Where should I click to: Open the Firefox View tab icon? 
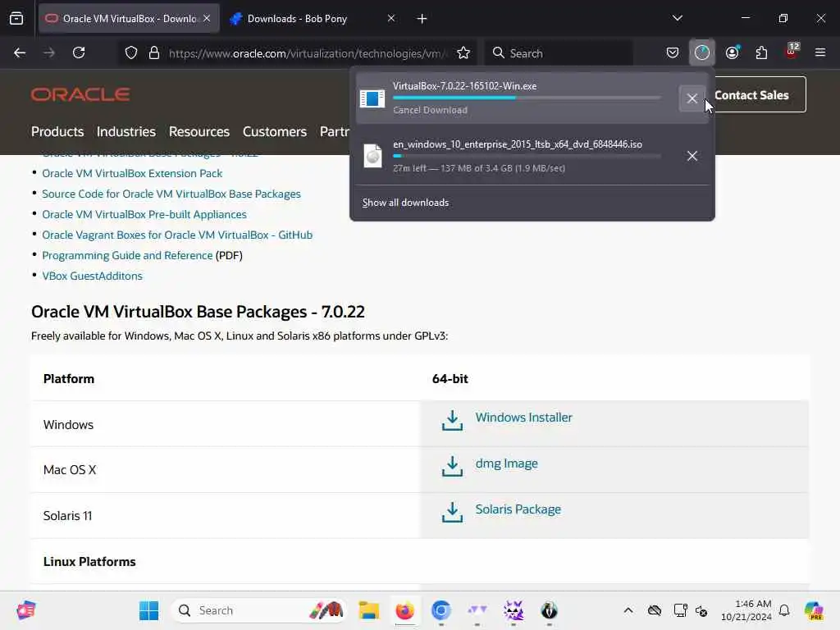[16, 19]
